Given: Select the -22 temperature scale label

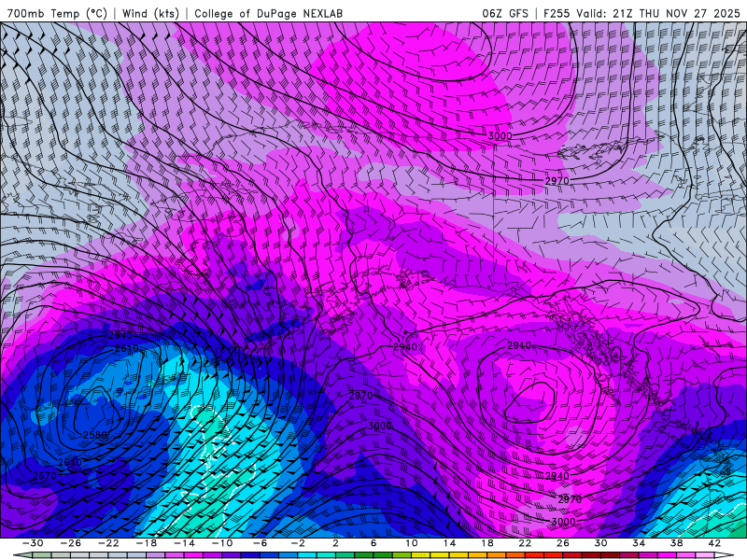Looking at the screenshot, I should point(108,543).
